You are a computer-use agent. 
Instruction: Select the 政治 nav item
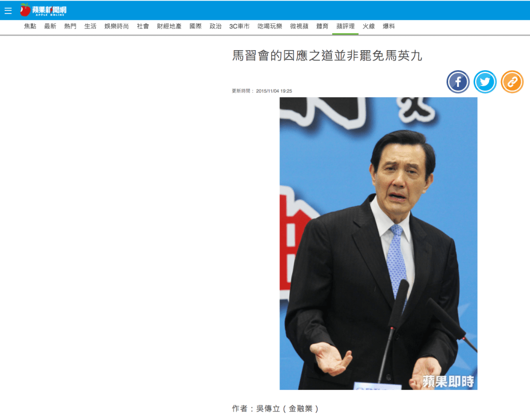(x=215, y=26)
